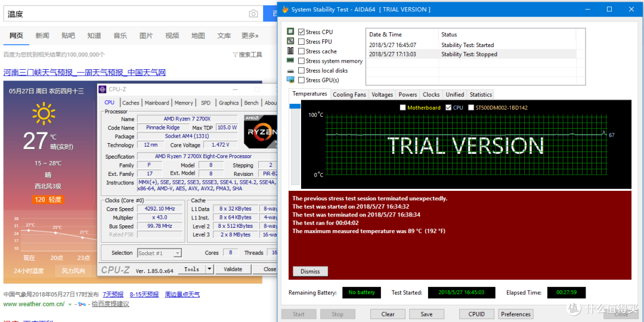Check the Motherboard temperature checkbox

click(402, 107)
